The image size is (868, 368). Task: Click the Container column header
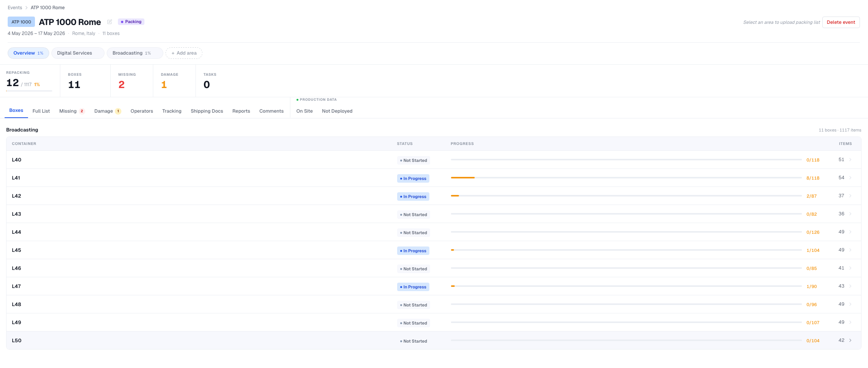[x=24, y=144]
